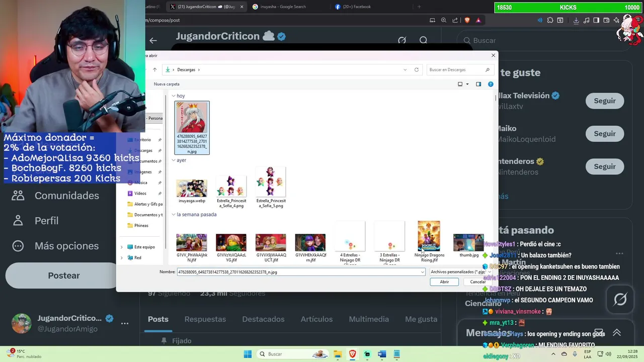Collapse the 'hoy' file group
The image size is (644, 362).
click(174, 96)
